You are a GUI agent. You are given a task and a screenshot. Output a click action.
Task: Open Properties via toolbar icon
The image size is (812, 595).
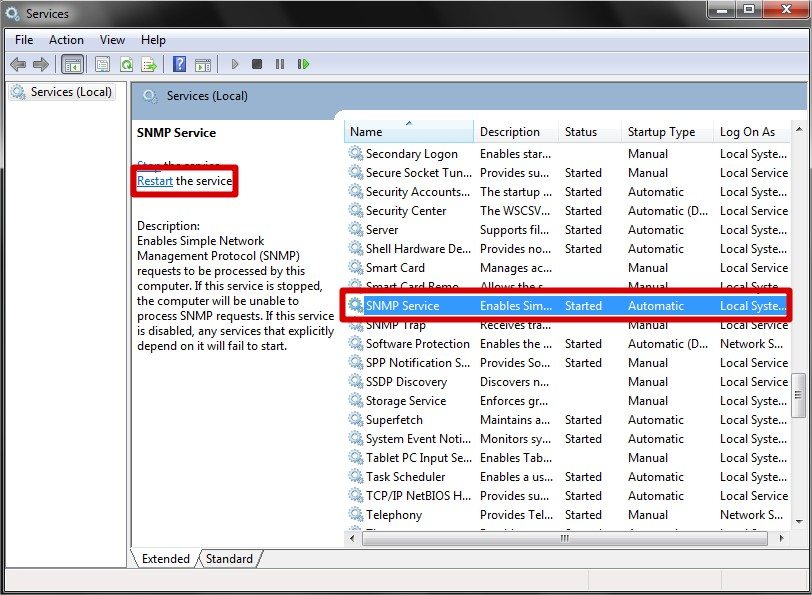click(x=102, y=64)
